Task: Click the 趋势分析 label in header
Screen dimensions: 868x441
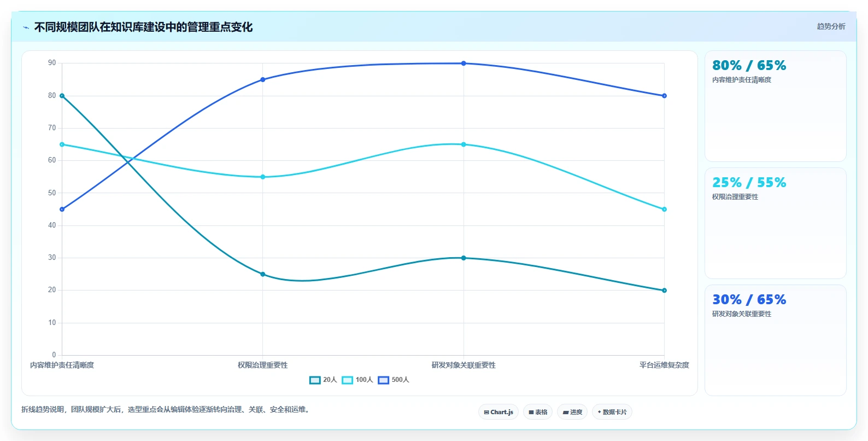Action: point(831,26)
